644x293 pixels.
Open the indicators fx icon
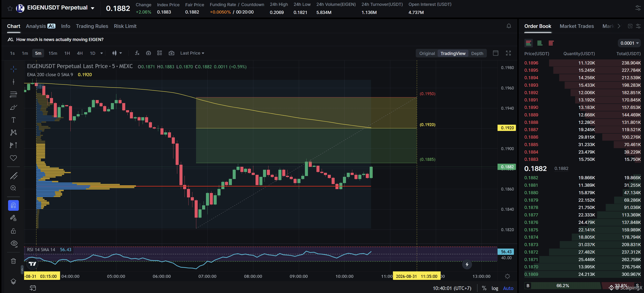click(x=137, y=53)
